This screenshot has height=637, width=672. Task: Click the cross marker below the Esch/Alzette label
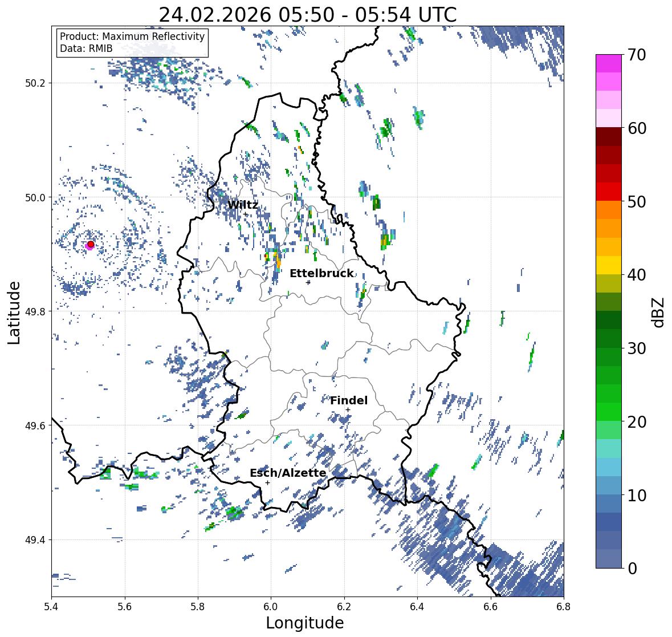coord(267,482)
